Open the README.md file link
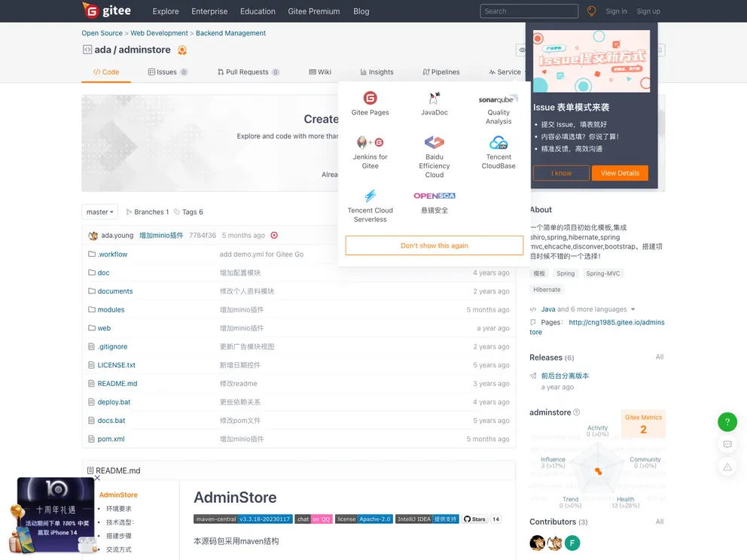Viewport: 747px width, 560px height. (116, 383)
